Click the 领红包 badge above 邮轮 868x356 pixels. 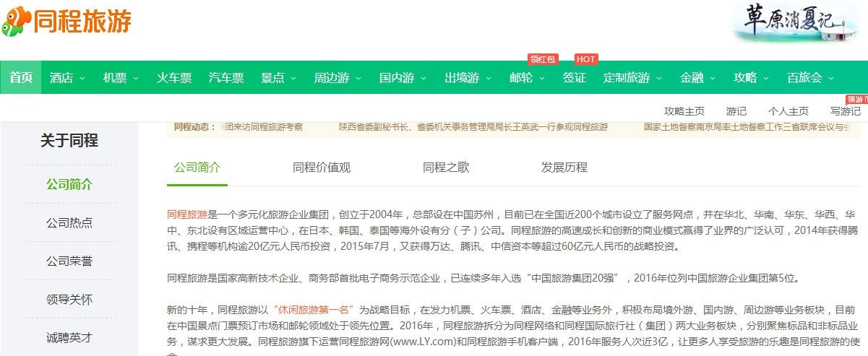543,59
